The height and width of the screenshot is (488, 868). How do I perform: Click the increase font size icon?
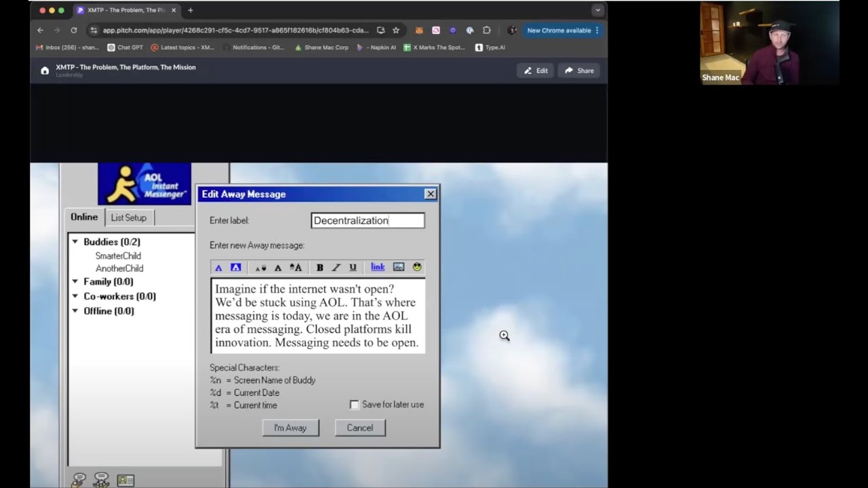[296, 268]
